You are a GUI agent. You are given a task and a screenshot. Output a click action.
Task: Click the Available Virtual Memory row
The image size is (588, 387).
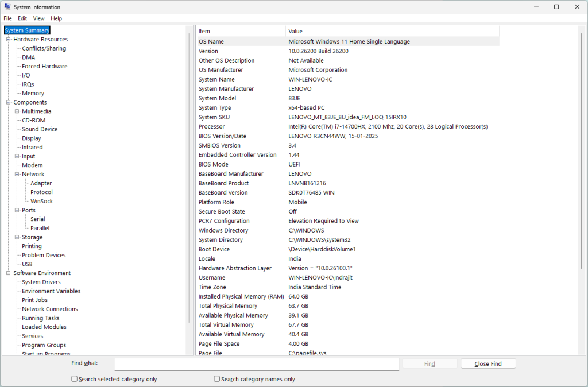(x=349, y=335)
